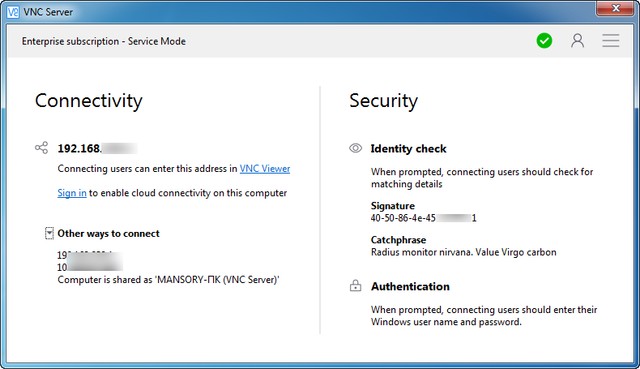
Task: Open the hamburger menu
Action: (611, 41)
